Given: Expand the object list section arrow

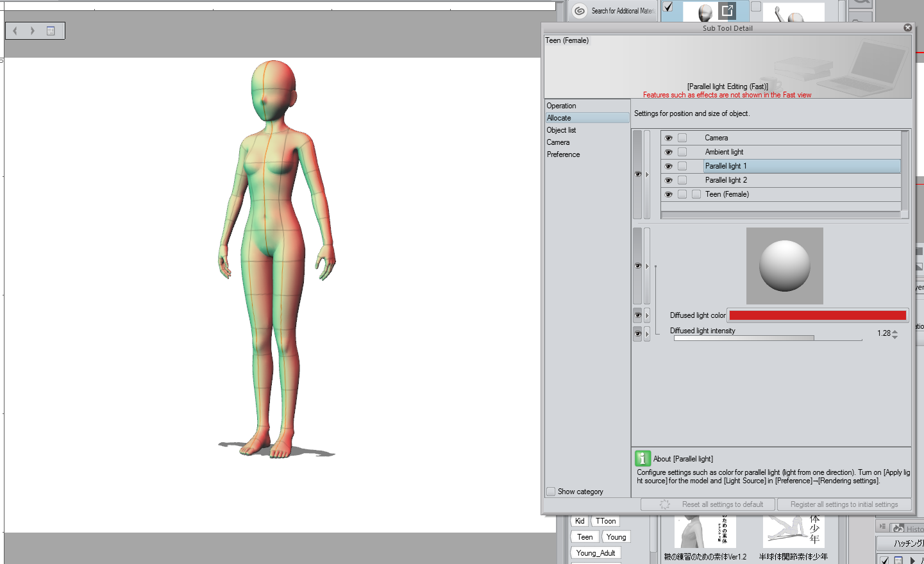Looking at the screenshot, I should tap(647, 174).
